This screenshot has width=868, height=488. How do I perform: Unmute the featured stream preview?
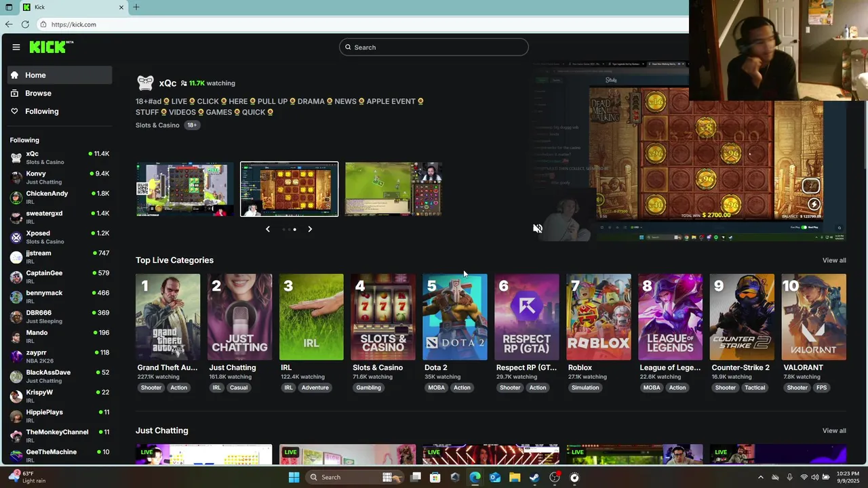(x=538, y=229)
